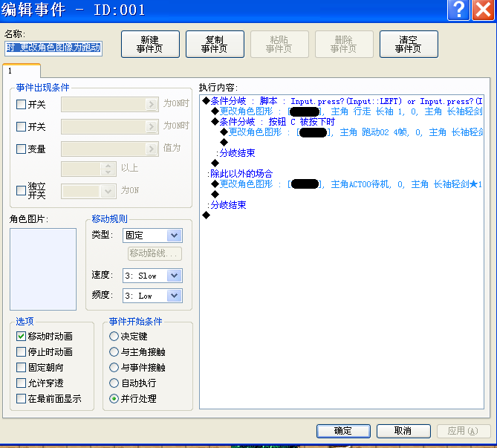Check 固定朝向 option
The height and width of the screenshot is (448, 497).
[21, 367]
